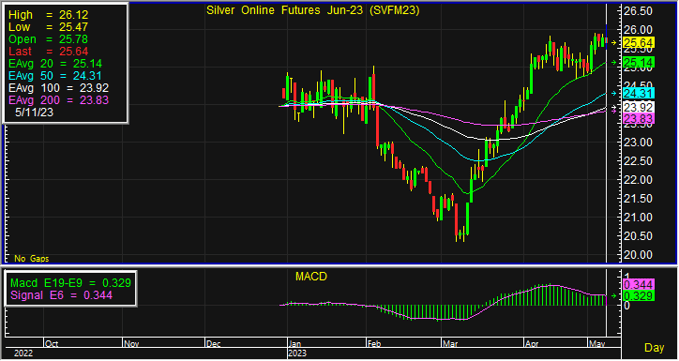Click the green 25.14 EAvg 20 price tag

click(x=638, y=63)
